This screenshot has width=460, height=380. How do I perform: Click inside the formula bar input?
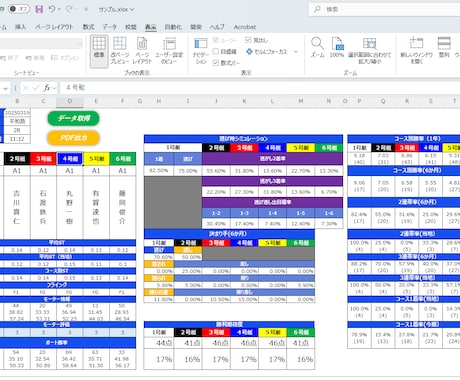[260, 88]
